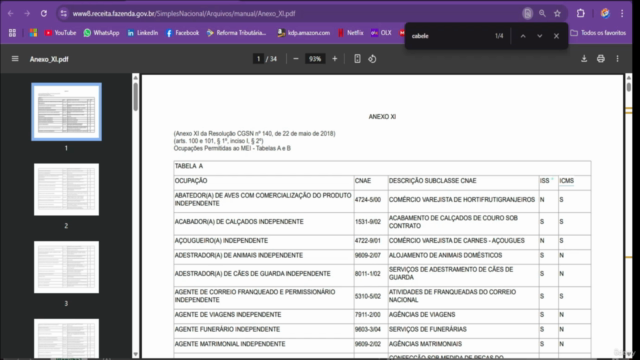Image resolution: width=640 pixels, height=360 pixels.
Task: Click the fit to page icon
Action: tap(357, 59)
